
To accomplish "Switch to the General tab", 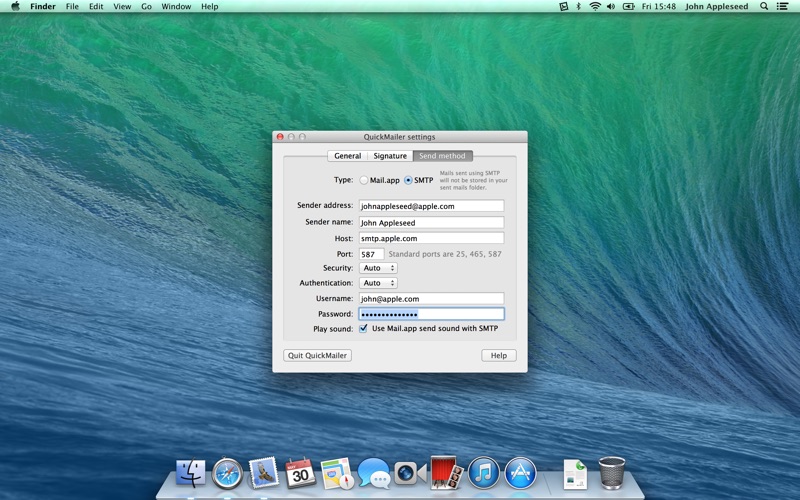I will coord(347,156).
